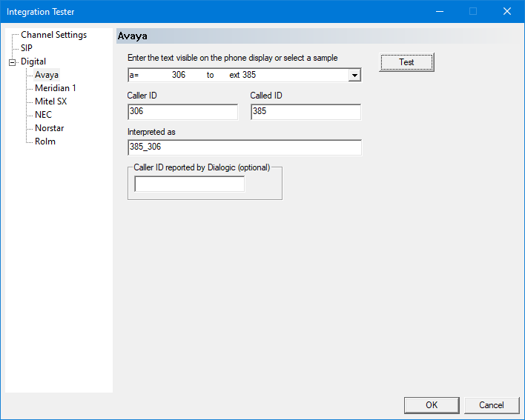Close the Integration Tester window
Image resolution: width=525 pixels, height=420 pixels.
click(507, 11)
